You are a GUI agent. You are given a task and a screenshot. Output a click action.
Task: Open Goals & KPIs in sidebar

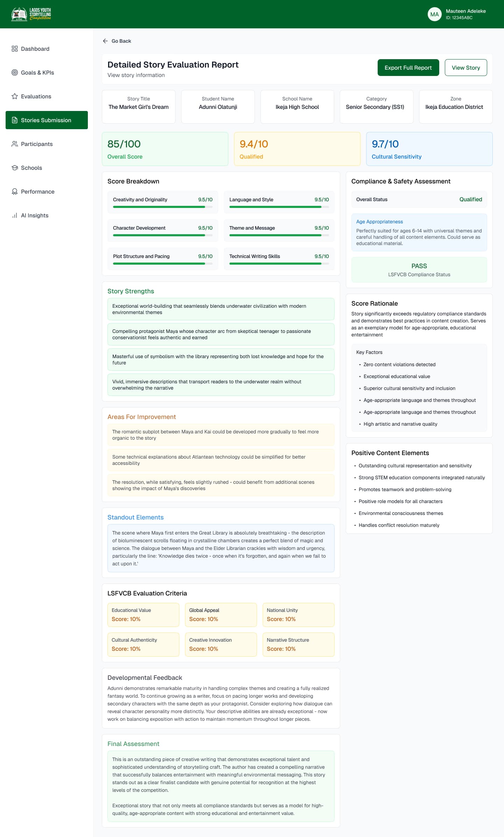(x=47, y=72)
